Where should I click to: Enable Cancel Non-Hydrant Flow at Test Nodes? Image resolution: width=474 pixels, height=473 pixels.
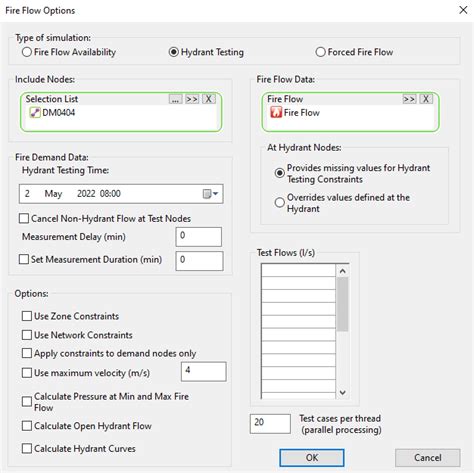point(24,219)
